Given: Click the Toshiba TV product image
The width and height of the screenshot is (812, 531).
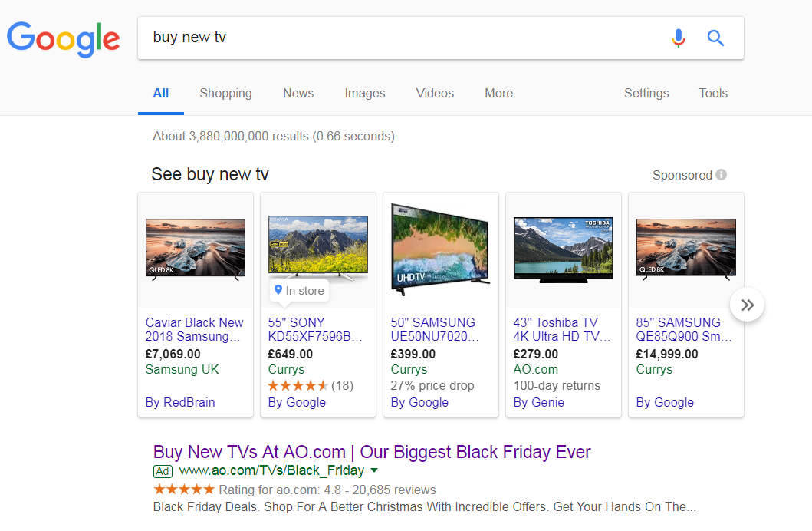Looking at the screenshot, I should pyautogui.click(x=564, y=249).
